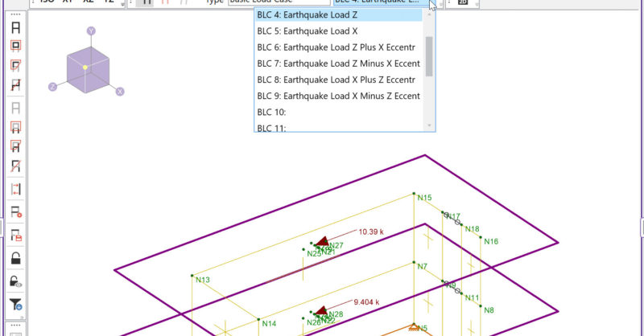
Task: Lock the unselected model portion
Action: (15, 259)
